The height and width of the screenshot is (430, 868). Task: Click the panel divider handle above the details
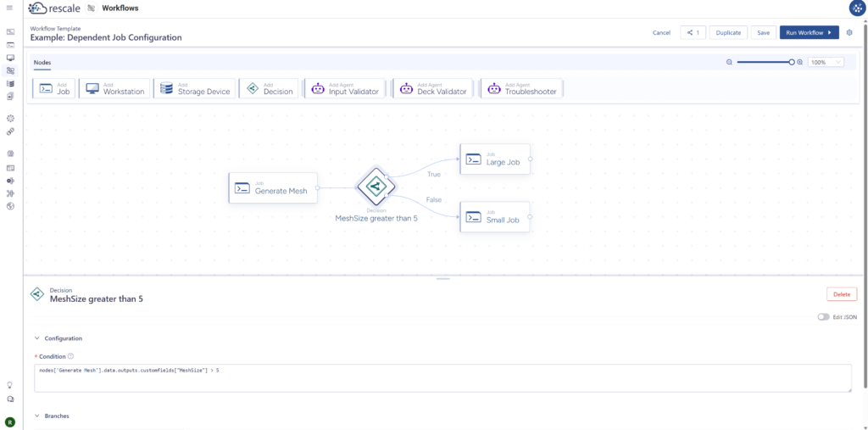coord(442,279)
